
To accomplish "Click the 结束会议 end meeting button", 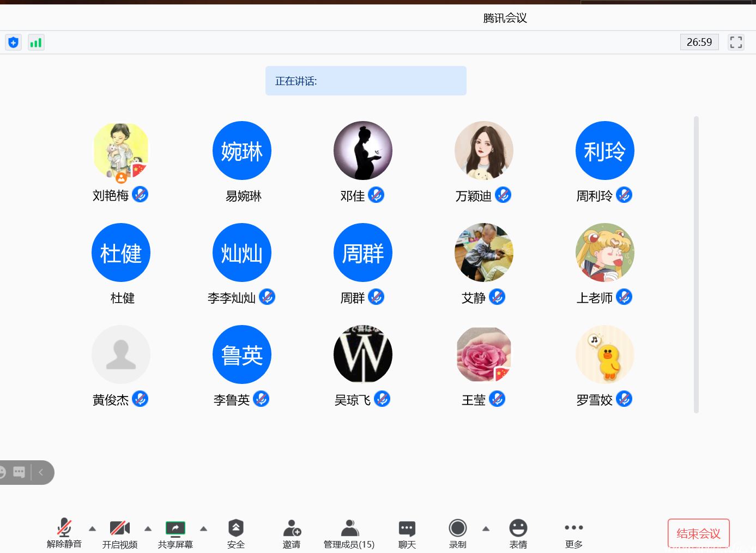I will (x=698, y=533).
